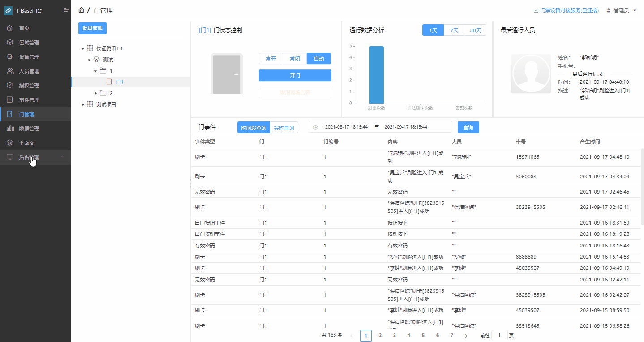This screenshot has height=342, width=644.
Task: Set door mode to 常闭
Action: click(295, 59)
